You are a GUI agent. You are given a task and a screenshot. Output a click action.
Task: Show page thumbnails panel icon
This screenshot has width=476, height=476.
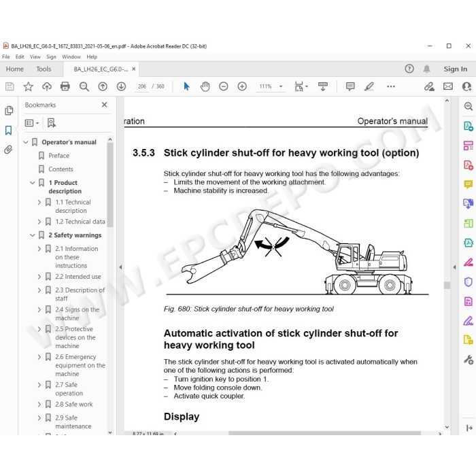[9, 110]
